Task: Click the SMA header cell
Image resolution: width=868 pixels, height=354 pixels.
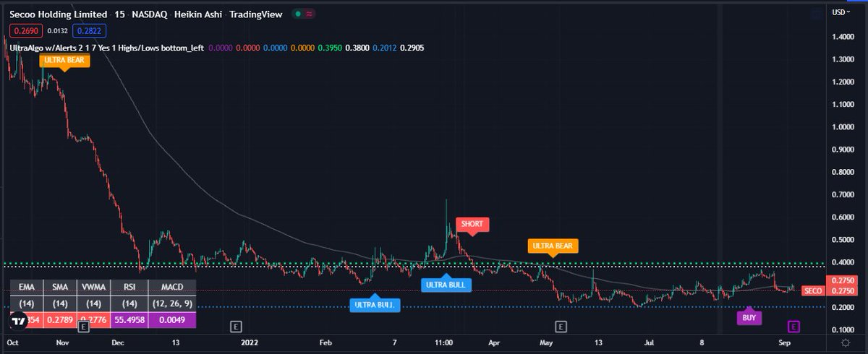Action: click(59, 286)
